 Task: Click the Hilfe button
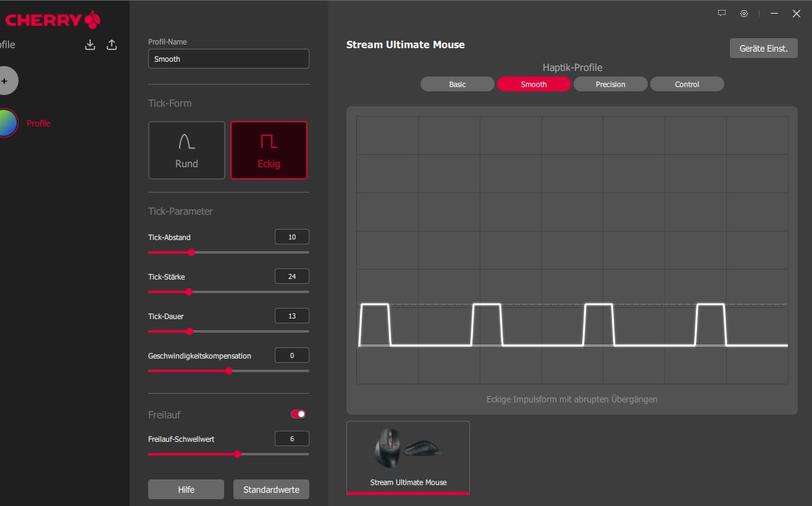pos(186,489)
